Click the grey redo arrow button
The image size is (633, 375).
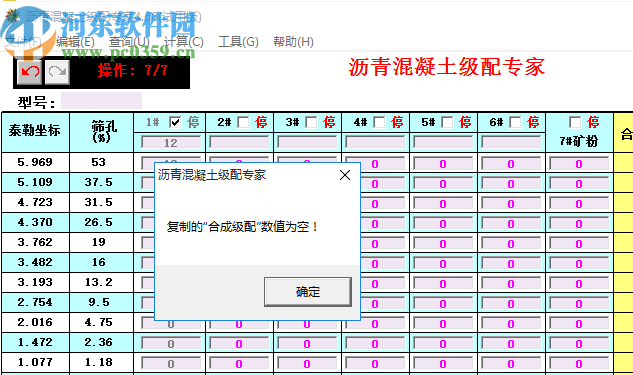coord(57,72)
